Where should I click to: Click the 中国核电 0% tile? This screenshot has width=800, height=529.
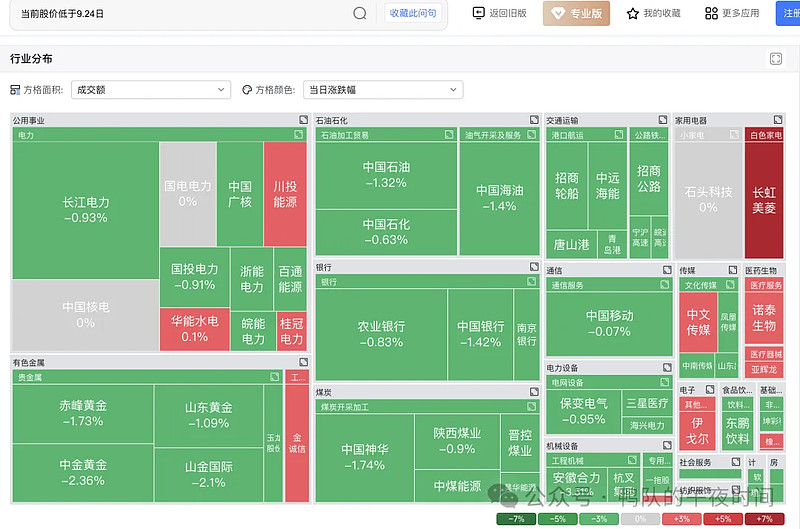click(x=86, y=315)
